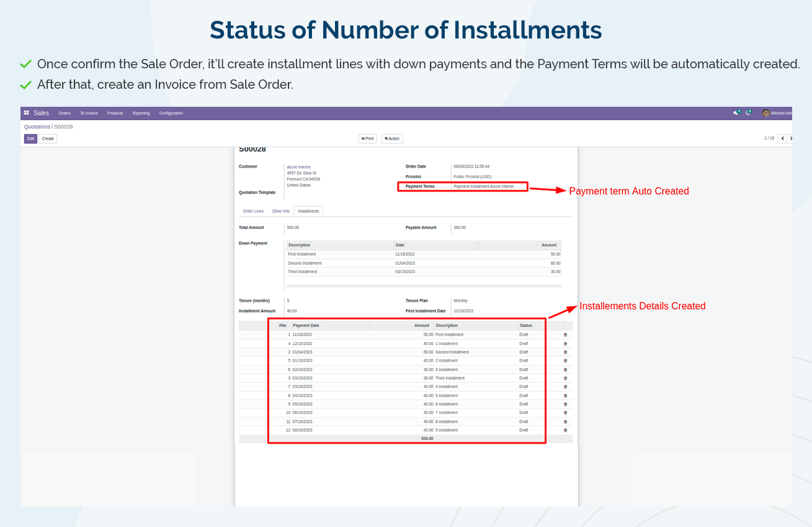
Task: Open the Action dropdown menu
Action: (x=392, y=138)
